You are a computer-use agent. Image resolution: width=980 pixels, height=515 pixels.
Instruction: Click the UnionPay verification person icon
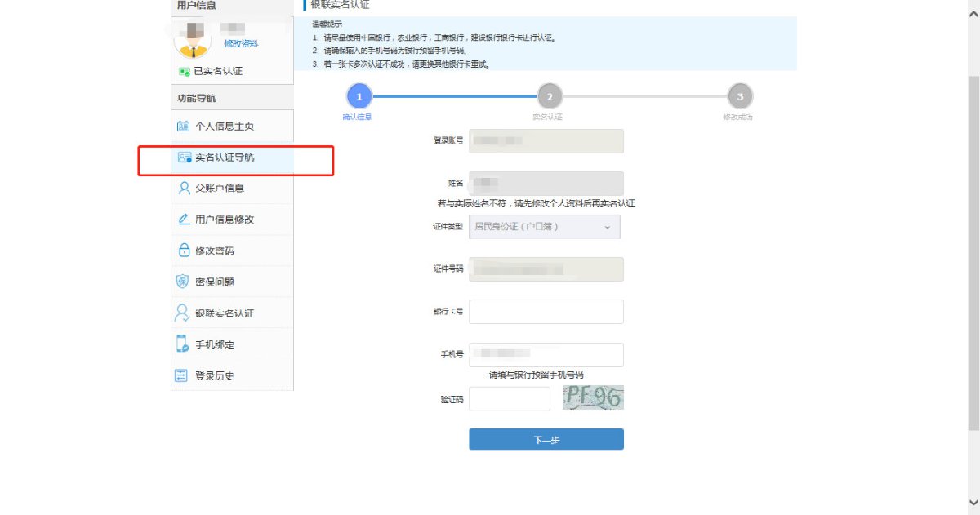tap(183, 313)
